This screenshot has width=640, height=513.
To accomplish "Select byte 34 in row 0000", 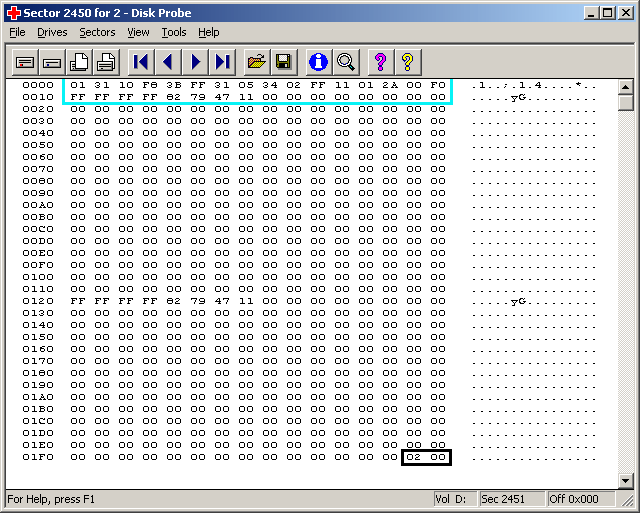I will pos(270,85).
